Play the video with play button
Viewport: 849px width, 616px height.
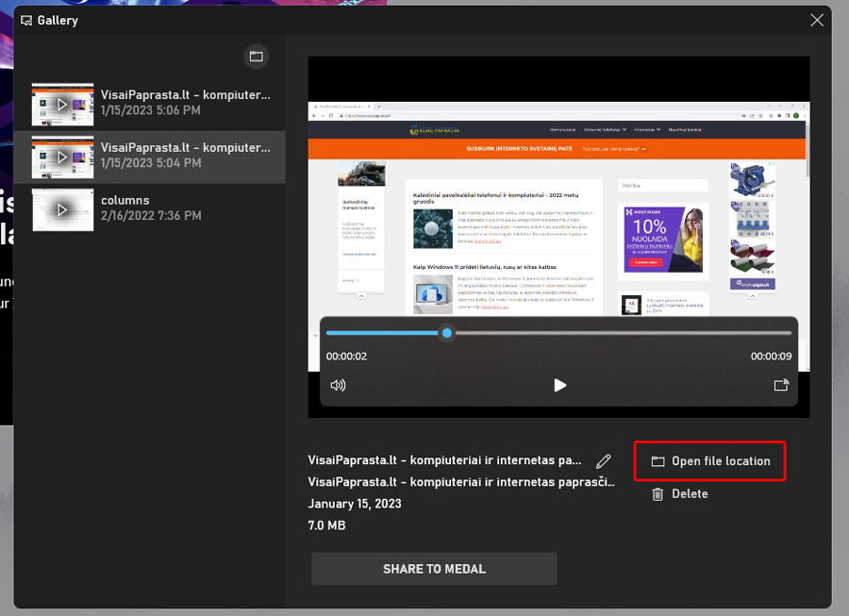pos(559,385)
